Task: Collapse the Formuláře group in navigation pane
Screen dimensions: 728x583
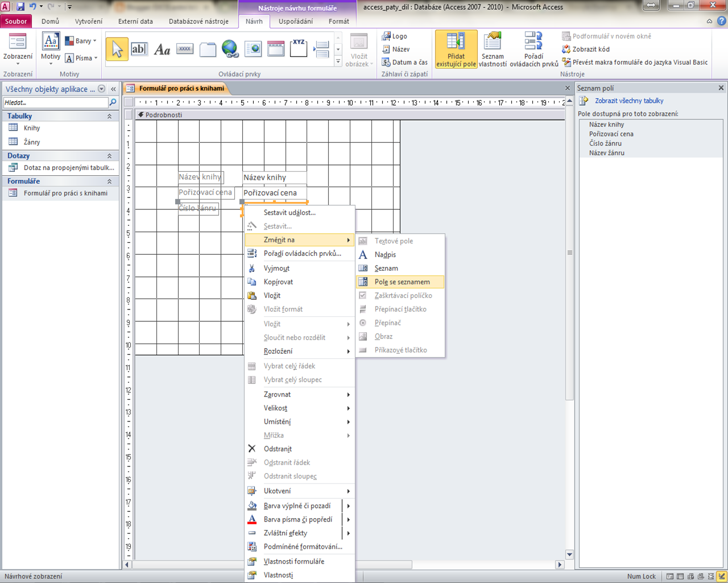Action: click(x=109, y=181)
